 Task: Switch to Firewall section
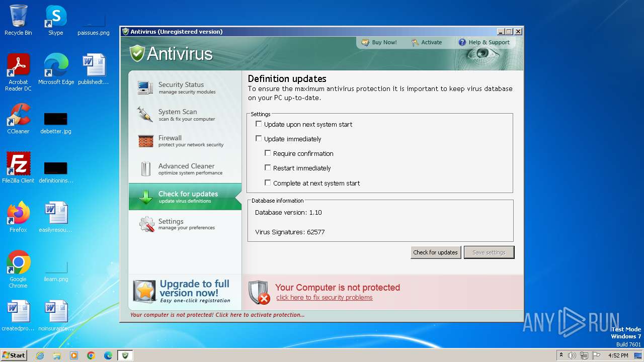click(185, 141)
